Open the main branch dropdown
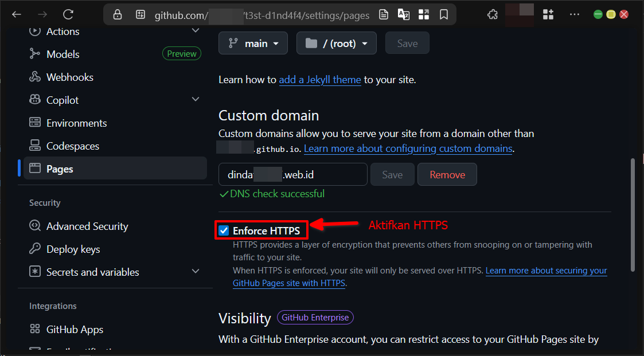The height and width of the screenshot is (356, 644). coord(253,42)
